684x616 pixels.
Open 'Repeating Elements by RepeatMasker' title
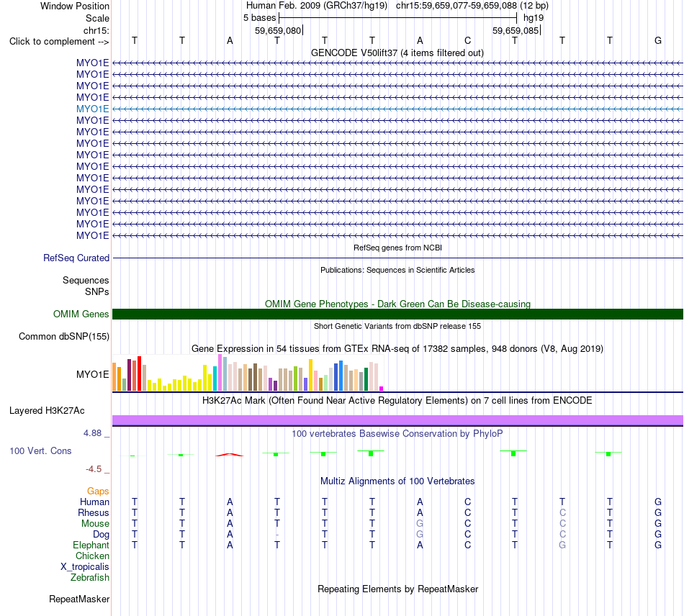tap(397, 589)
